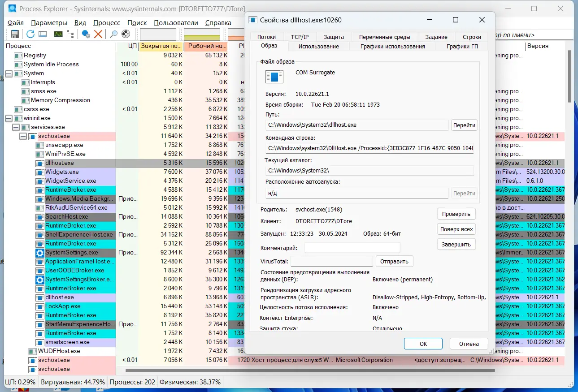Click the gear icon of SystemSettingsBroker

tap(39, 280)
